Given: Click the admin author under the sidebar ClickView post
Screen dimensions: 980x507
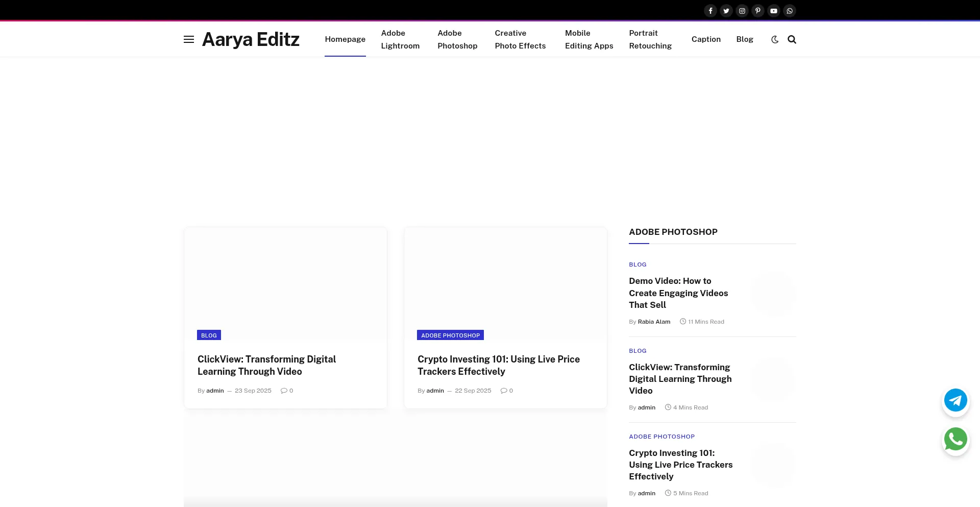Looking at the screenshot, I should 646,407.
